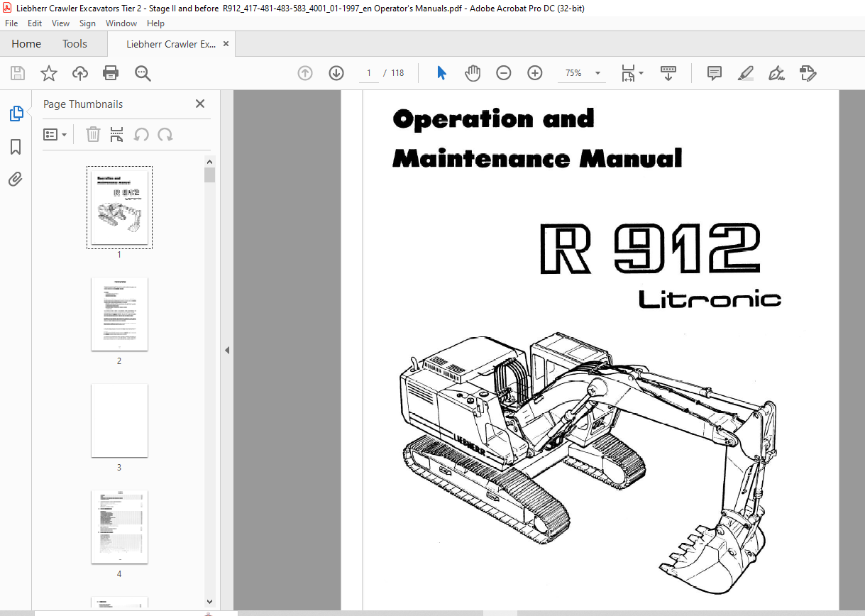
Task: Click the Save file icon
Action: (18, 73)
